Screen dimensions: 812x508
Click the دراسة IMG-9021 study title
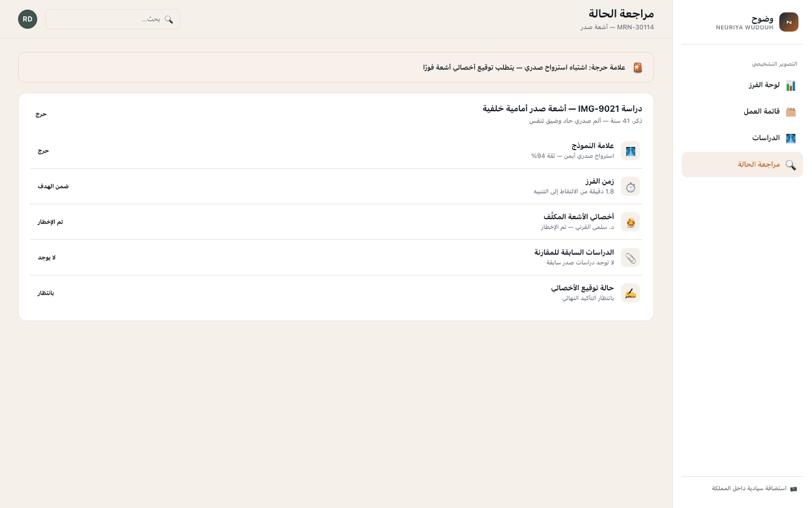pos(562,108)
